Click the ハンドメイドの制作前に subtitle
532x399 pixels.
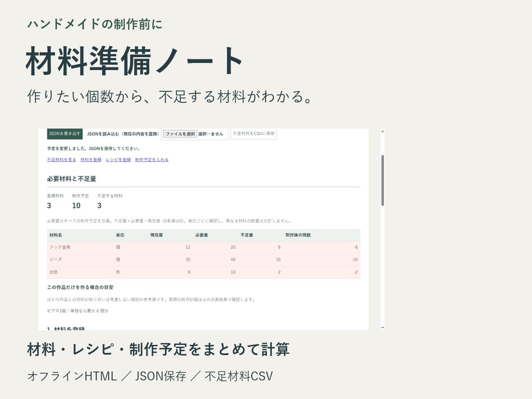tap(95, 24)
